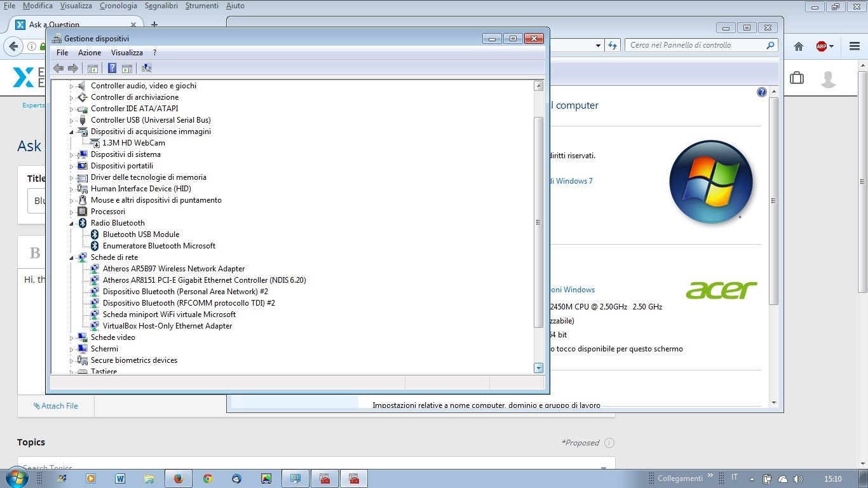Expand the Schede video node
868x488 pixels.
coord(72,338)
